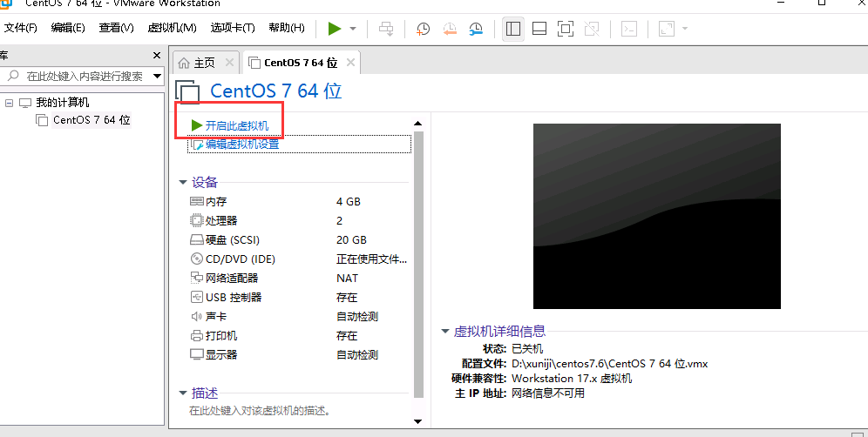868x437 pixels.
Task: Click the Unity mode toolbar icon
Action: (x=592, y=29)
